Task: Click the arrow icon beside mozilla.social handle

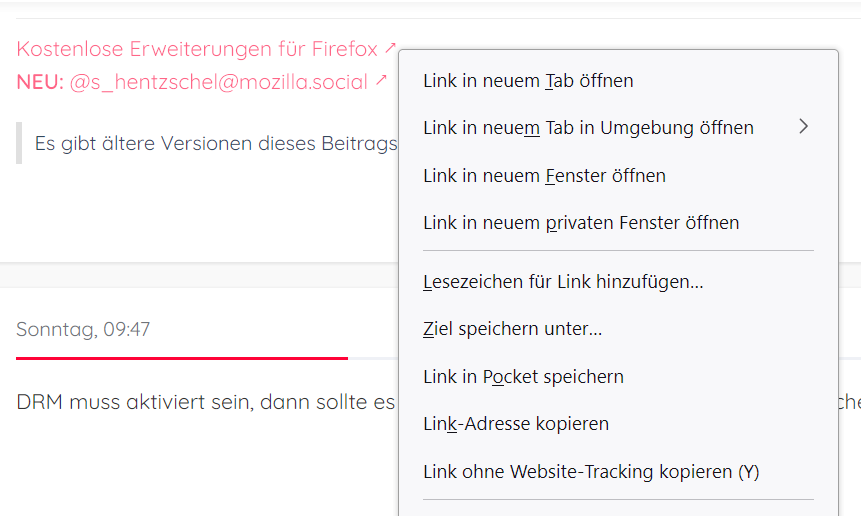Action: coord(381,81)
